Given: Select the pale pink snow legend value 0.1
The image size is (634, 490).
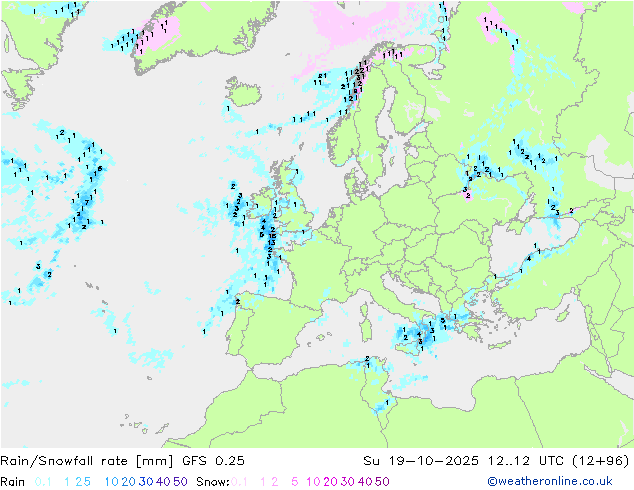Looking at the screenshot, I should 239,482.
